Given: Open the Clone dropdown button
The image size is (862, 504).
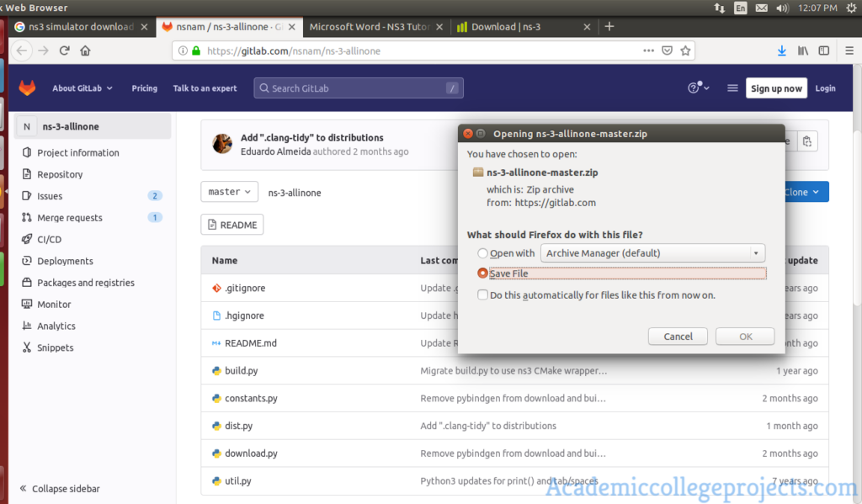Looking at the screenshot, I should point(806,192).
